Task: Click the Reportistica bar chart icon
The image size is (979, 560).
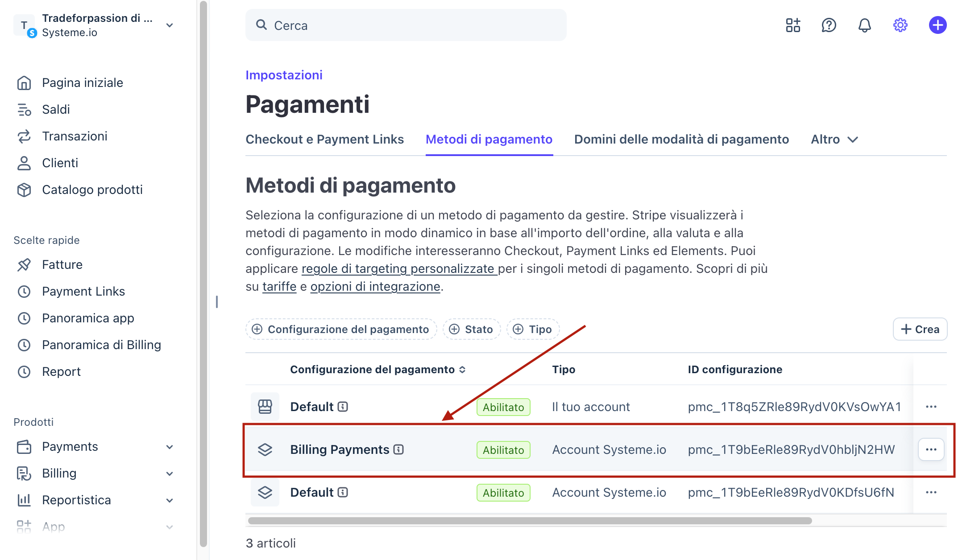Action: (24, 500)
